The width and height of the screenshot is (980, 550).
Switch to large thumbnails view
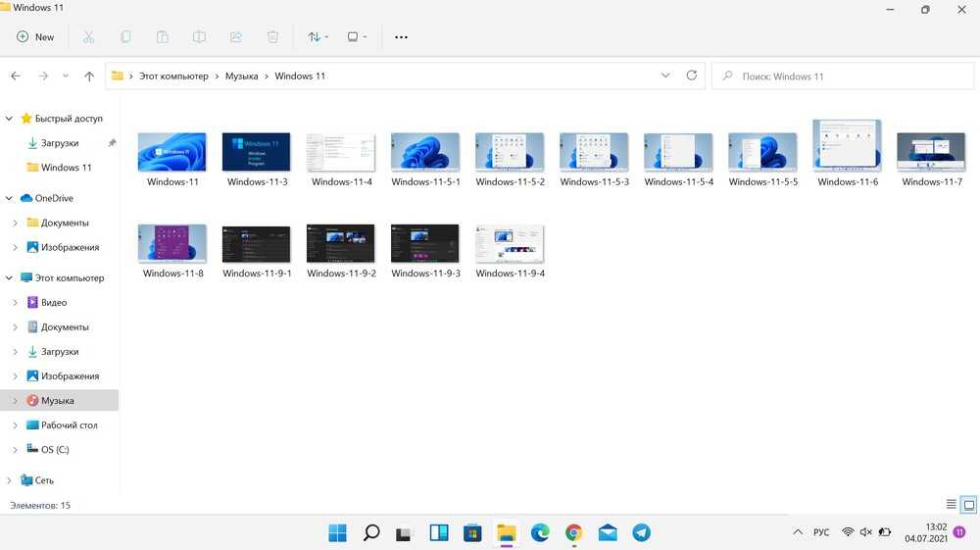968,505
